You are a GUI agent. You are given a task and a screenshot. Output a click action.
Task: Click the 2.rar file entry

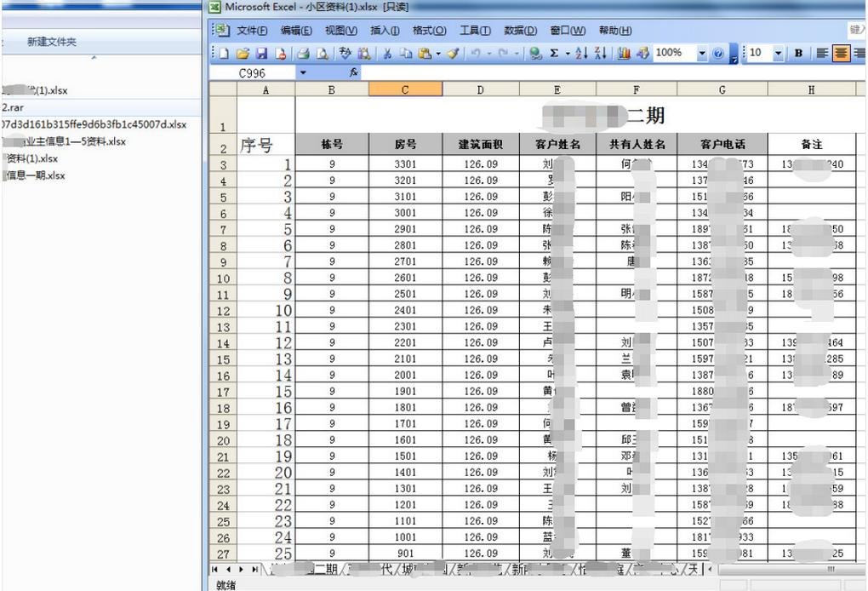click(14, 107)
